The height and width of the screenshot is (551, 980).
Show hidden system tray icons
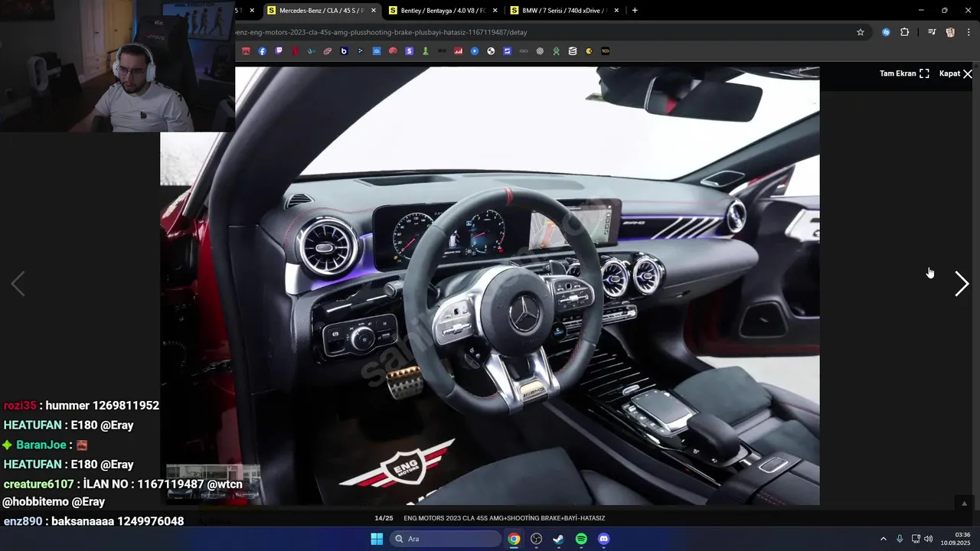tap(883, 539)
